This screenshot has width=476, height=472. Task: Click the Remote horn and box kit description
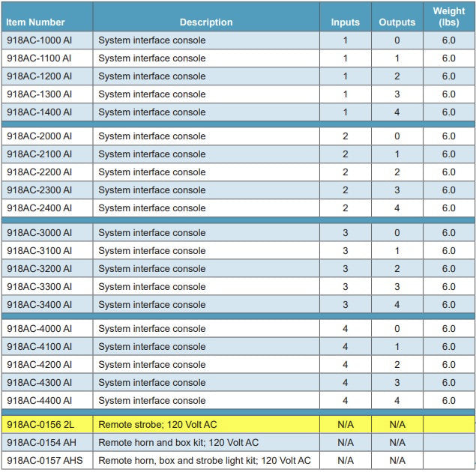click(178, 443)
